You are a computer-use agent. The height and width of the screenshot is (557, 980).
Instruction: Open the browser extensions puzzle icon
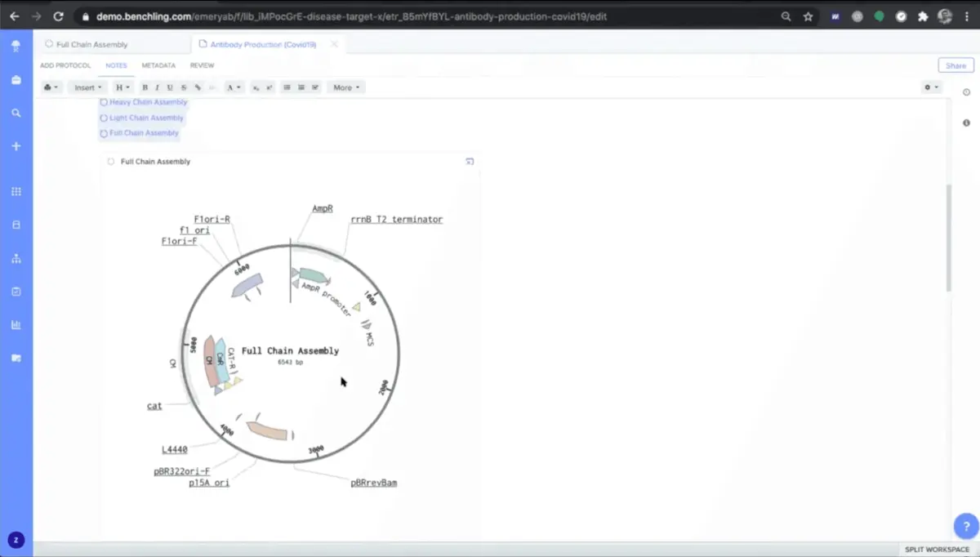[923, 16]
